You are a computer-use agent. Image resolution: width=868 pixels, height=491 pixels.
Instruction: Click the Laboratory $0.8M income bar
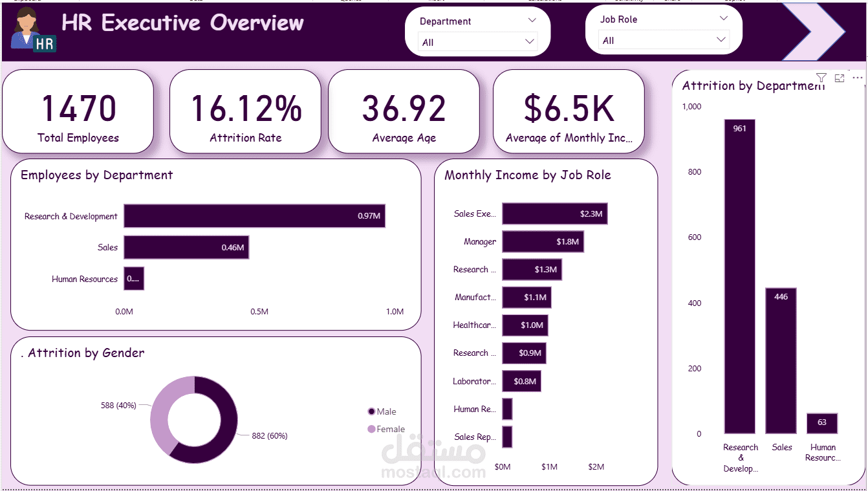[522, 381]
